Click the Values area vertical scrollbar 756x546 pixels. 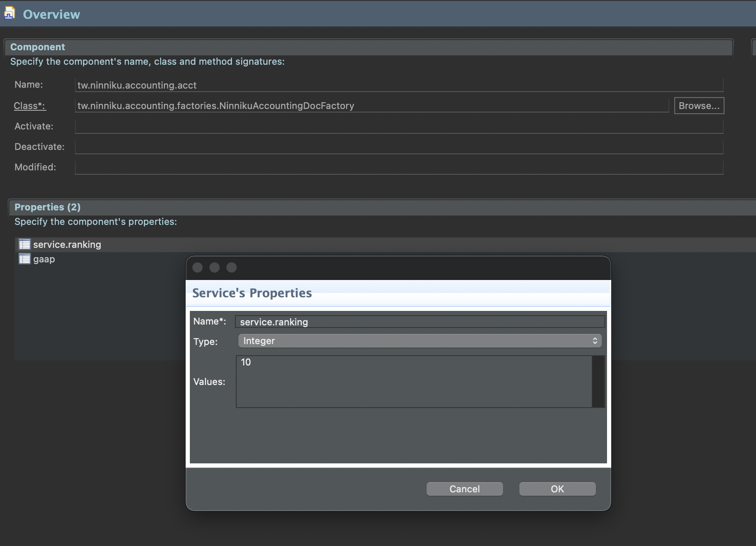point(598,382)
